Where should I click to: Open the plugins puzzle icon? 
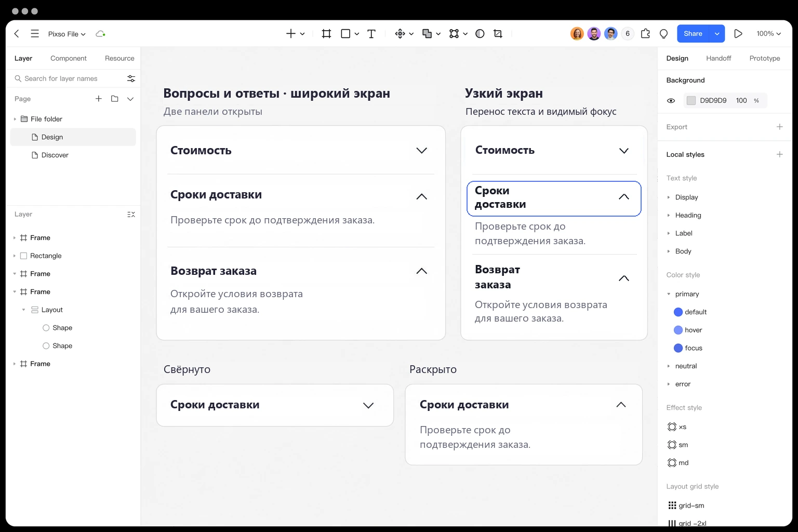645,34
